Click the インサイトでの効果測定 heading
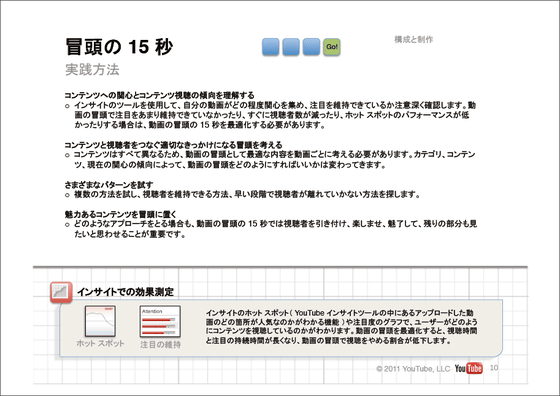This screenshot has width=560, height=396. [125, 292]
